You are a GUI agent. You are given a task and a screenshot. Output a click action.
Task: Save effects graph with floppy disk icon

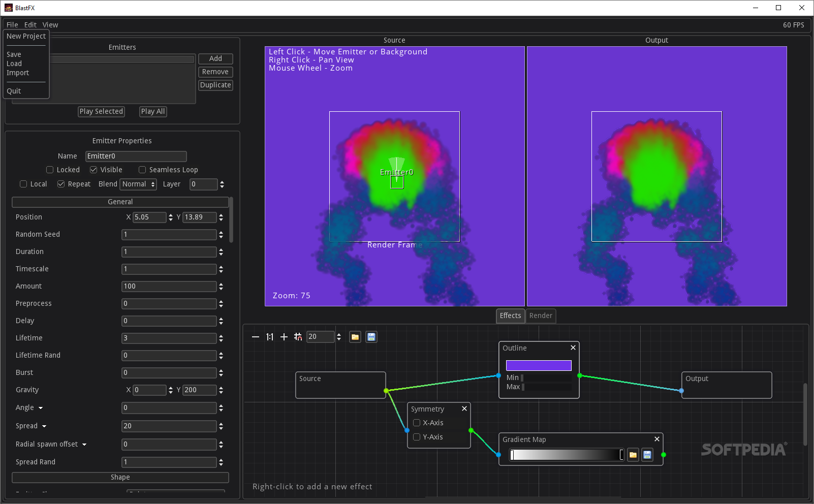click(x=371, y=337)
